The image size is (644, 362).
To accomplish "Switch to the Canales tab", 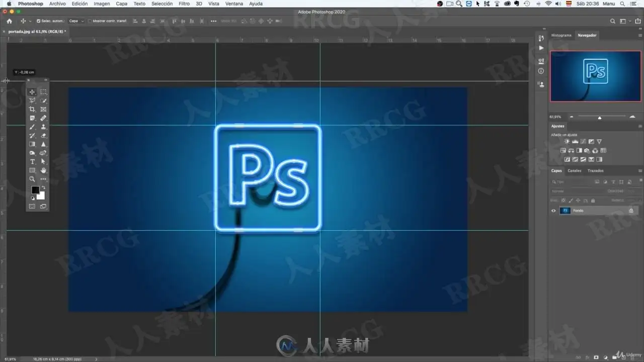I will (x=575, y=170).
